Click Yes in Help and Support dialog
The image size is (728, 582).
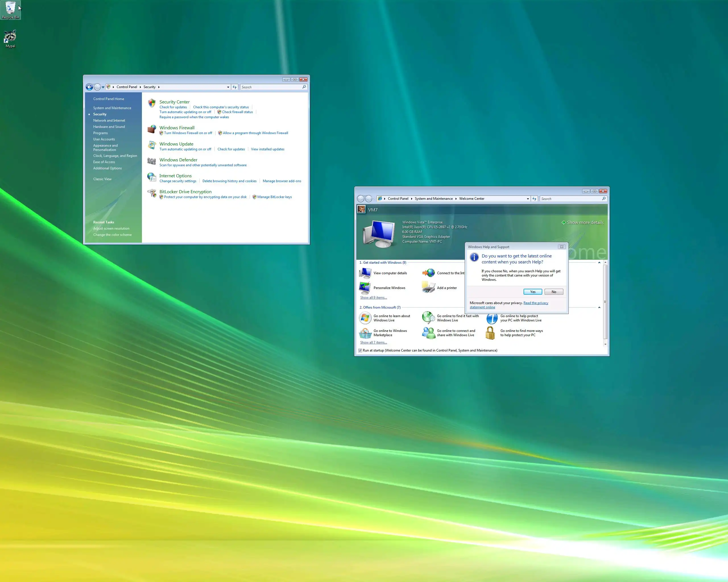(533, 292)
